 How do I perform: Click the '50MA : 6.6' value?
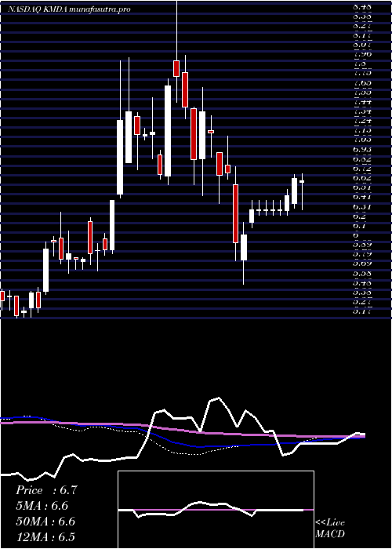(45, 522)
